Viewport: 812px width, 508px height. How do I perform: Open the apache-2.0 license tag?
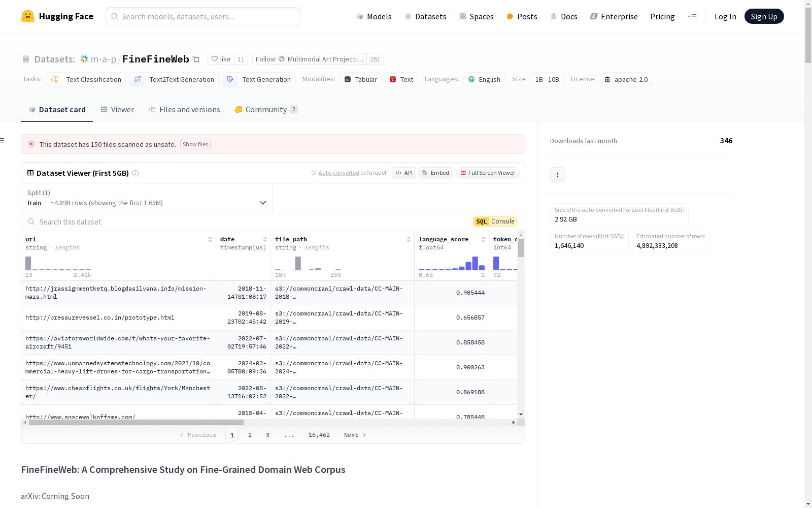(x=626, y=79)
